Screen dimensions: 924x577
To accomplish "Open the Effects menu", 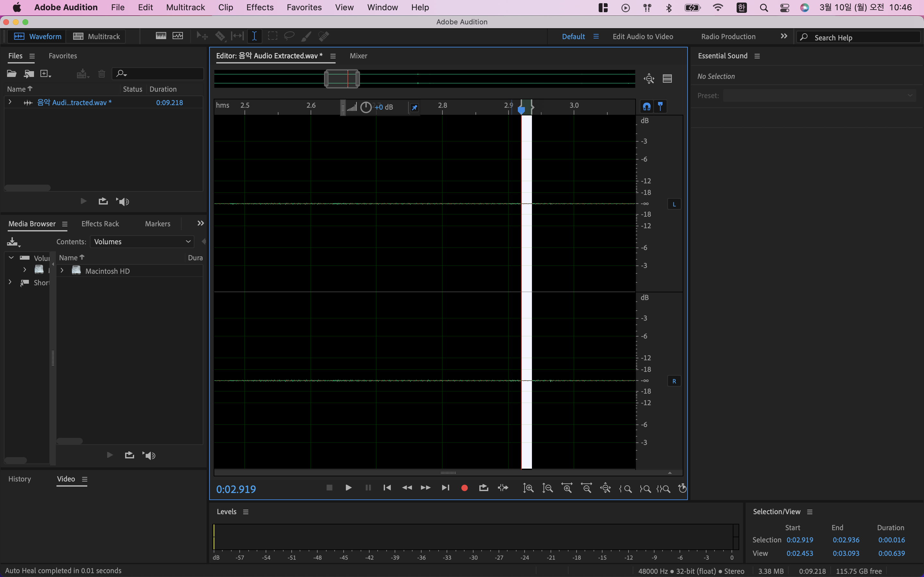I will [x=260, y=7].
